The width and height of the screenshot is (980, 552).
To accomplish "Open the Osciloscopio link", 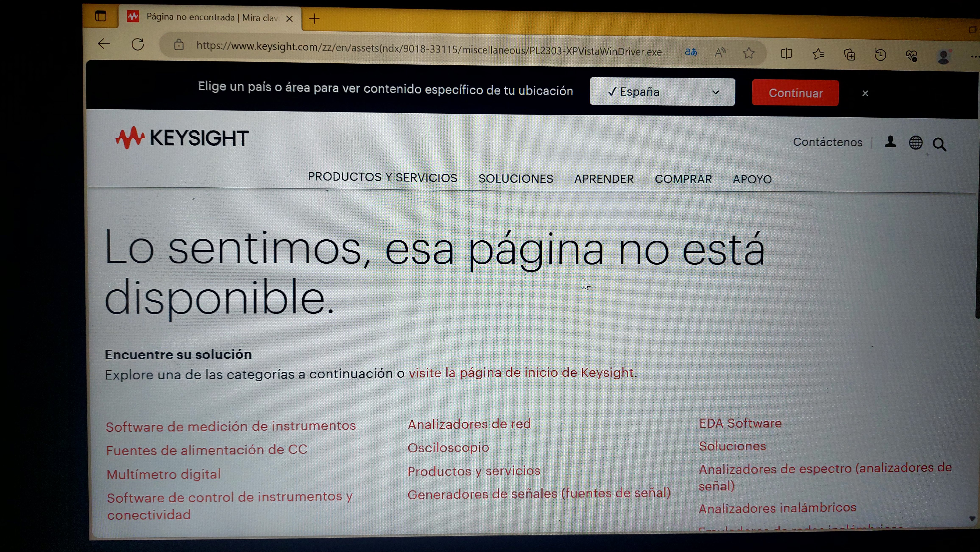I will pyautogui.click(x=448, y=448).
